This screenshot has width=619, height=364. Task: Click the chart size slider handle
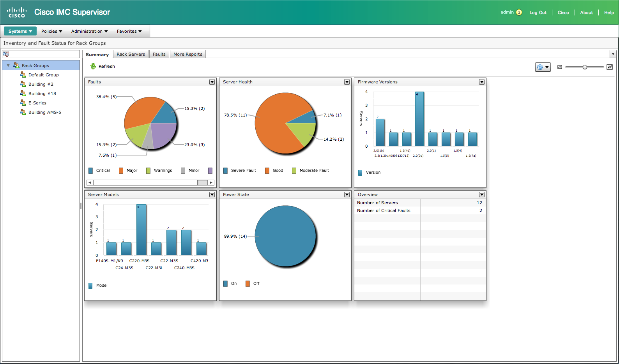pos(585,67)
